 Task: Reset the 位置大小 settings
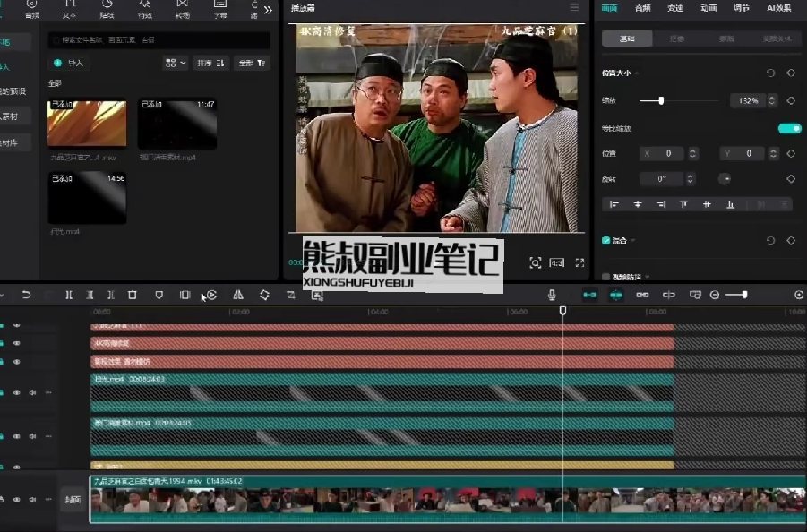pyautogui.click(x=770, y=73)
